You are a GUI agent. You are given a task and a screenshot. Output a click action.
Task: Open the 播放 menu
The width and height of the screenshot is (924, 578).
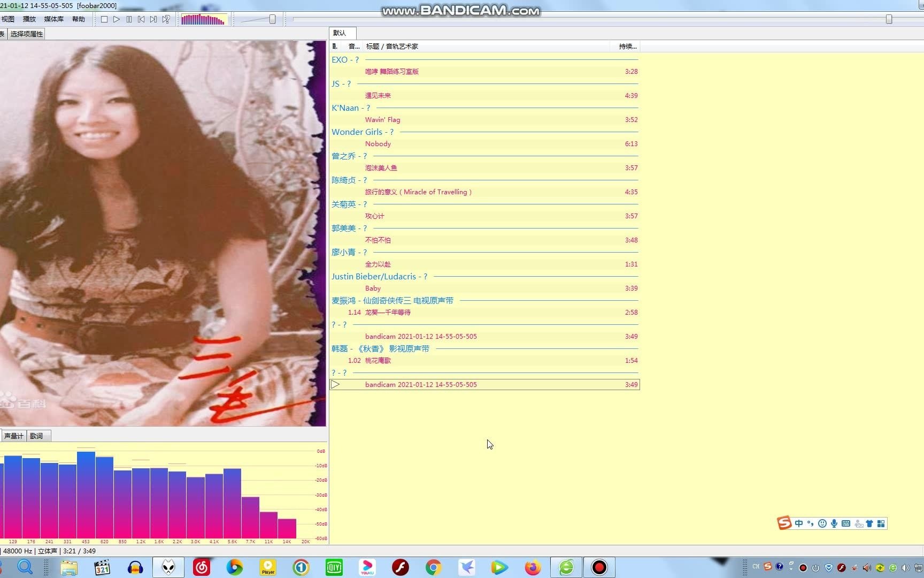(x=29, y=19)
